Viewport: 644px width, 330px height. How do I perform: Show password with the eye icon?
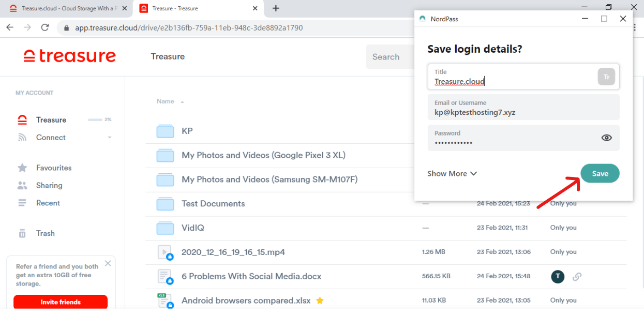[x=606, y=138]
